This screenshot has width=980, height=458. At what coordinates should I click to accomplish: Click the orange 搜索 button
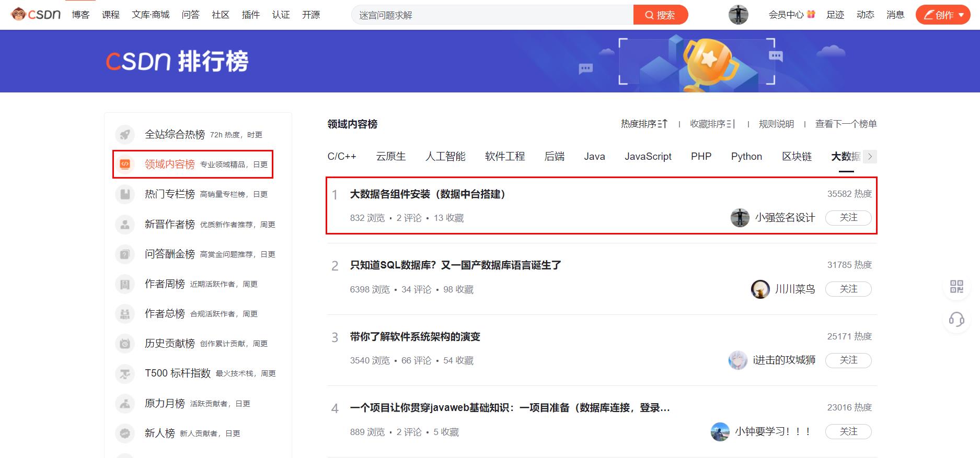coord(660,15)
